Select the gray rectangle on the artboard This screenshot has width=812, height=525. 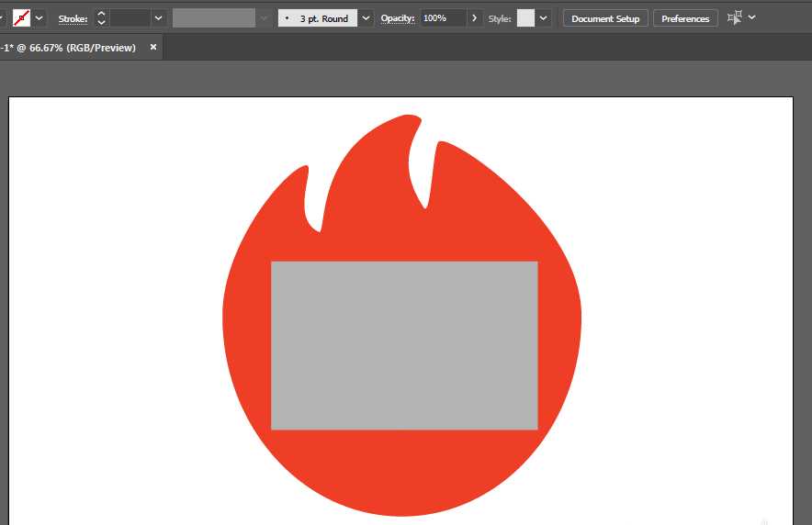point(404,345)
